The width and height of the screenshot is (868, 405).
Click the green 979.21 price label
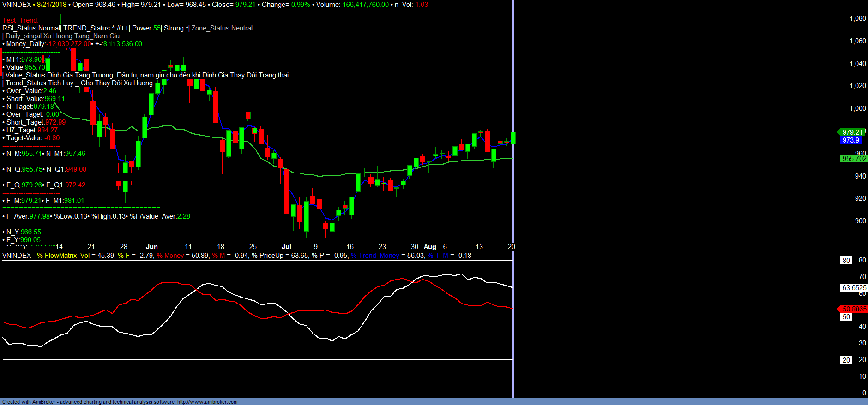(852, 132)
